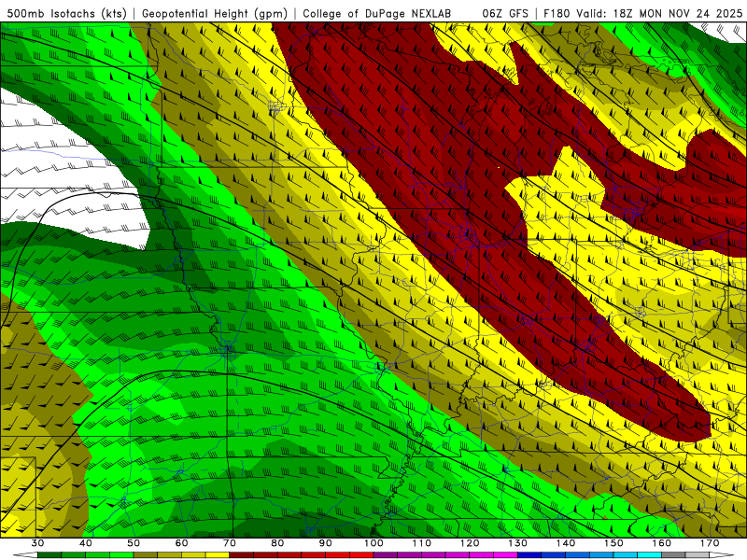The width and height of the screenshot is (747, 560).
Task: Click the '80' color bar label
Action: point(277,543)
